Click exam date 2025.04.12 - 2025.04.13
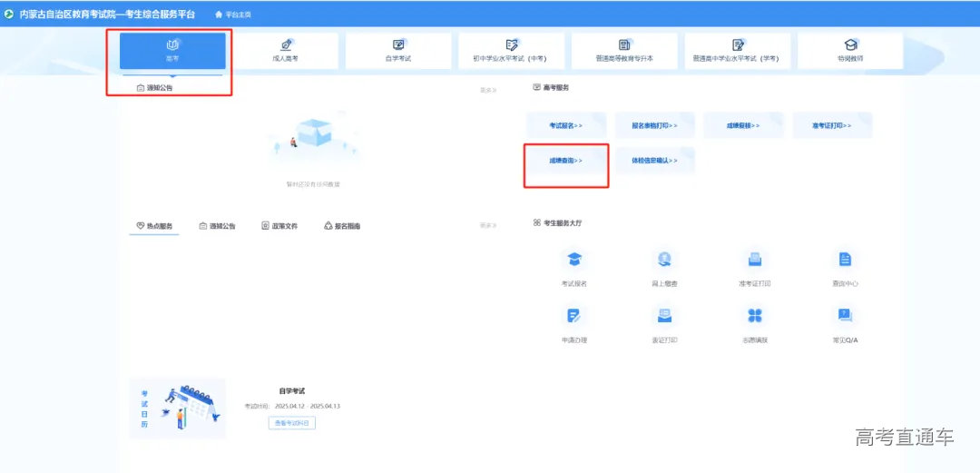980x473 pixels. 308,406
